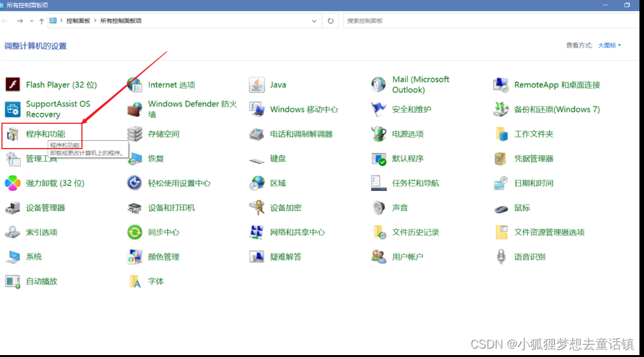
Task: Click the 强力卸载 (32 位) colorful icon
Action: point(13,183)
